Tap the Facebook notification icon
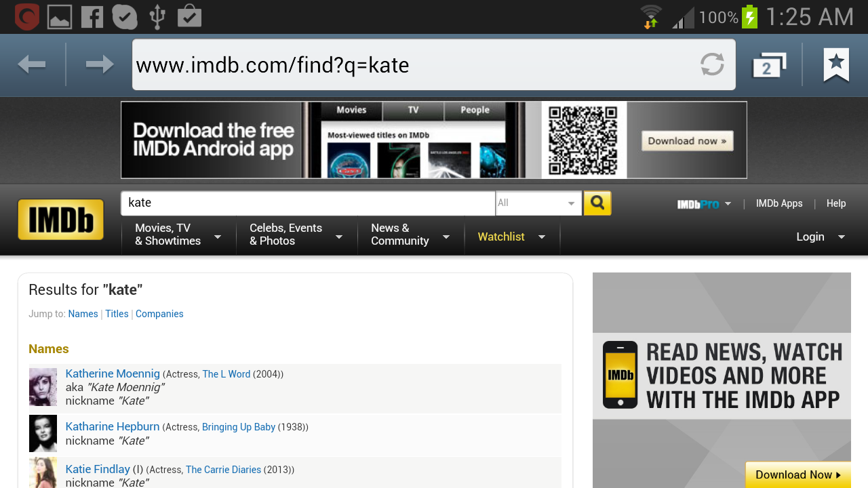868x488 pixels. click(92, 17)
